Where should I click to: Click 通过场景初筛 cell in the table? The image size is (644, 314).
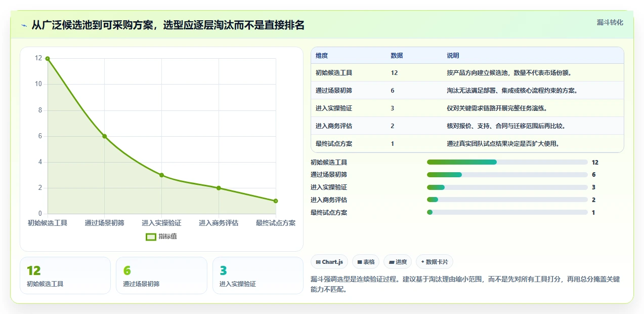pyautogui.click(x=334, y=91)
